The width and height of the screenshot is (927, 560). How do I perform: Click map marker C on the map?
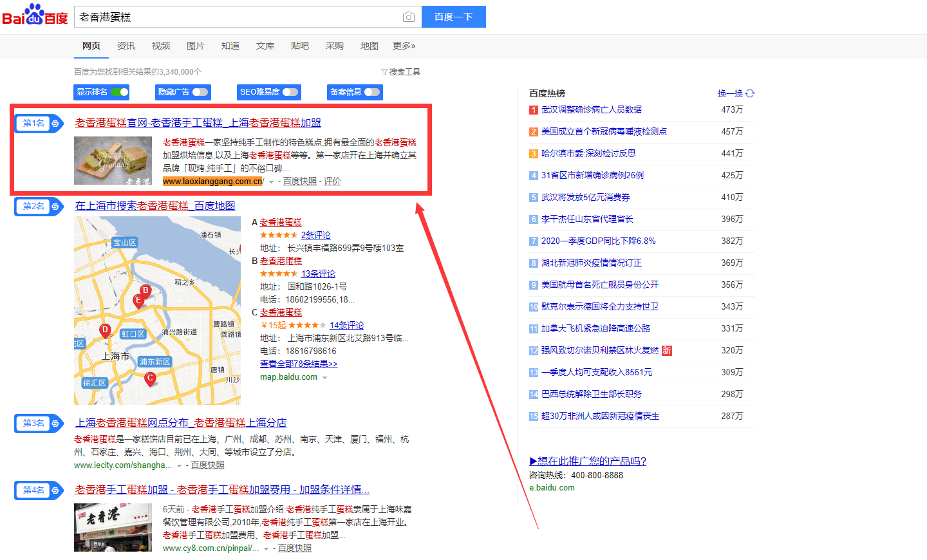150,378
